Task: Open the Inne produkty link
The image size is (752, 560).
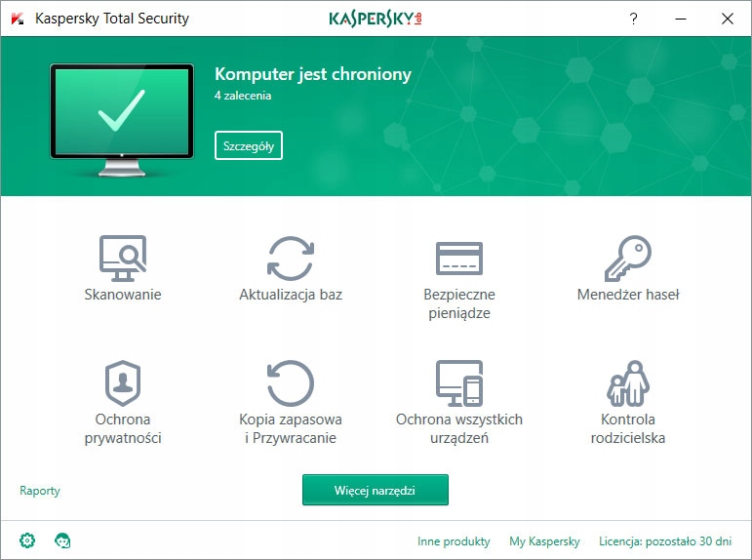Action: pos(454,541)
